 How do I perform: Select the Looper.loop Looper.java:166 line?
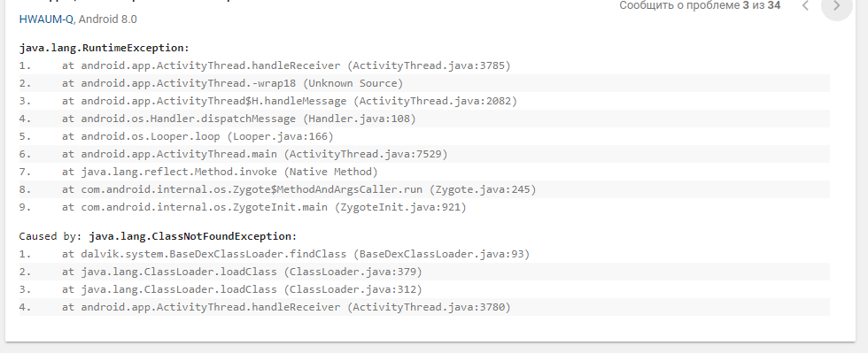pos(424,136)
